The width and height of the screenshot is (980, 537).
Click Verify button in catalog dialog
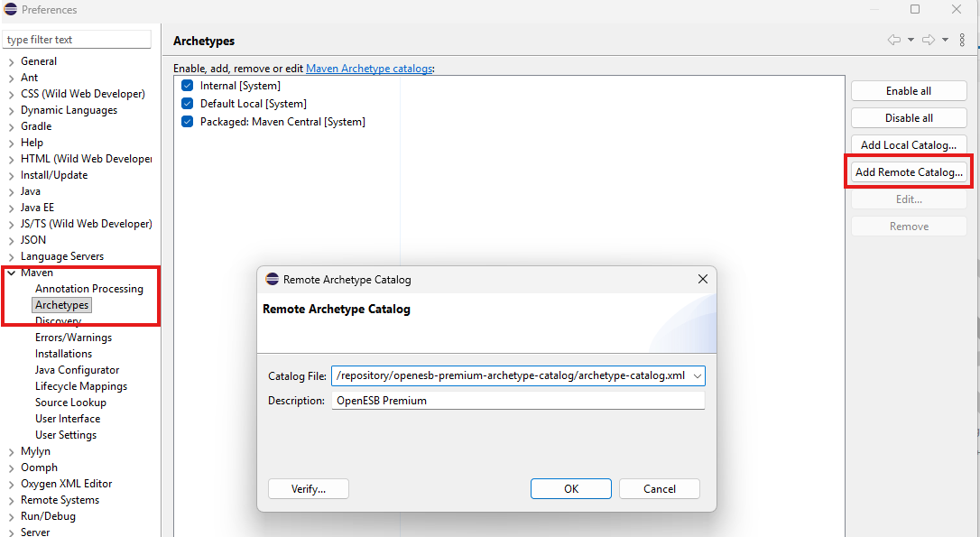click(308, 488)
